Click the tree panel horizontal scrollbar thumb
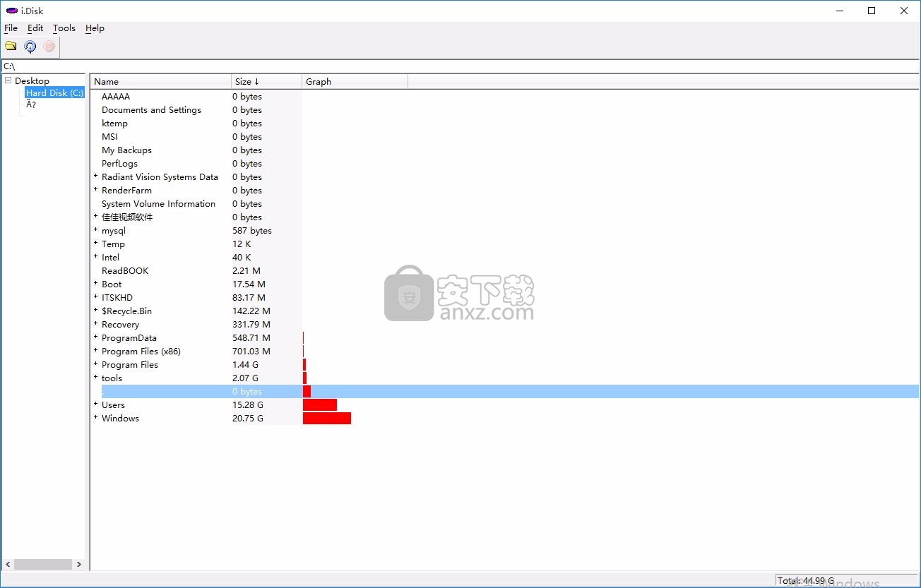921x588 pixels. tap(43, 564)
